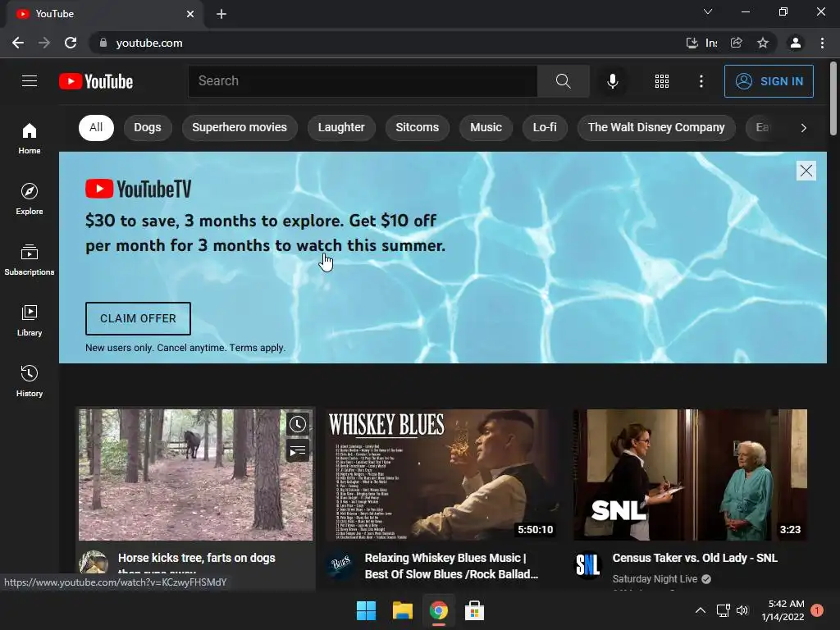Open the SNL channel avatar

click(x=587, y=564)
